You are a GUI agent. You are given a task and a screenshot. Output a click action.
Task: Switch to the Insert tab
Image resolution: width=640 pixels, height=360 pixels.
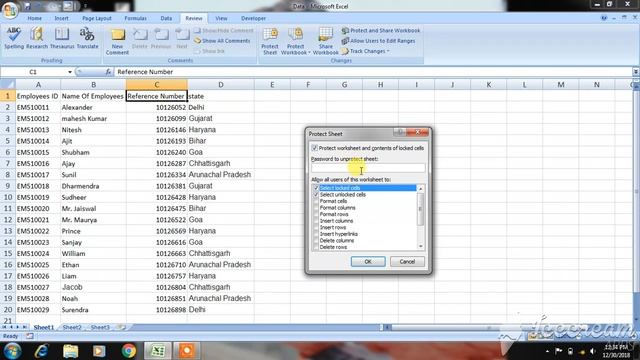(x=61, y=18)
